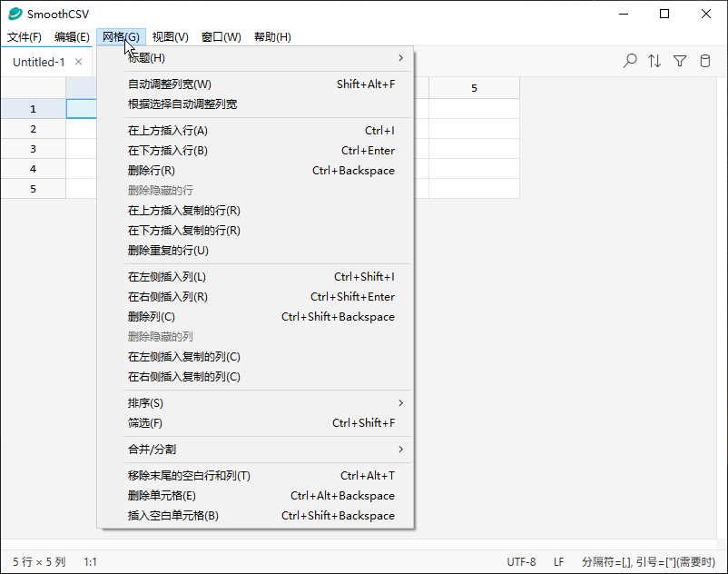The width and height of the screenshot is (728, 574).
Task: Click the database cylinder icon
Action: tap(704, 61)
